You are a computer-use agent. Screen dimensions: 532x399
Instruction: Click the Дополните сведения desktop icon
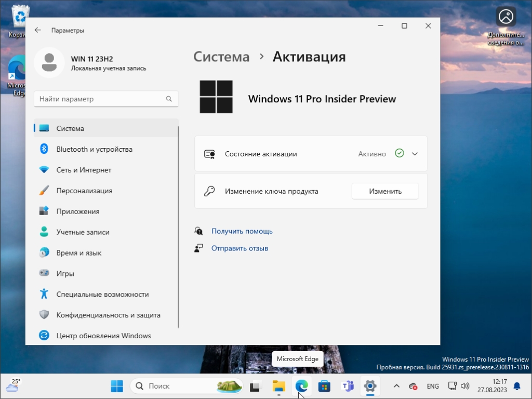point(506,25)
